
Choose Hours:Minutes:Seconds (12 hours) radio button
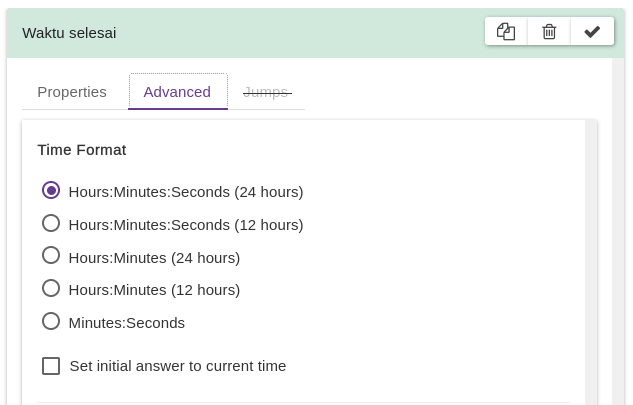(51, 223)
